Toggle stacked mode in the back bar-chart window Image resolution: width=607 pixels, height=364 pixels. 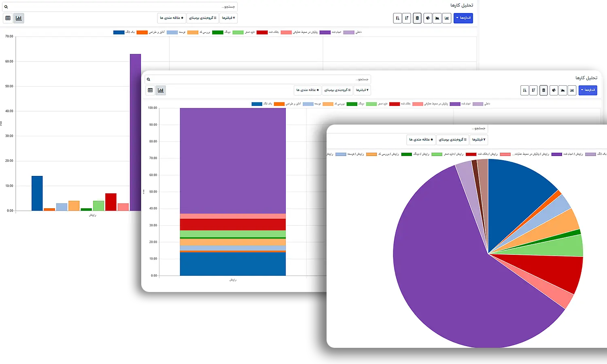[417, 18]
